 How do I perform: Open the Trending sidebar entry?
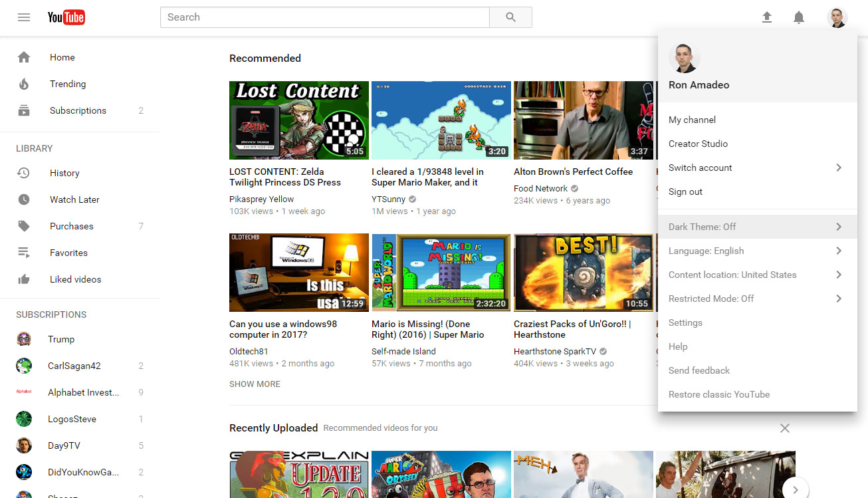(80, 84)
